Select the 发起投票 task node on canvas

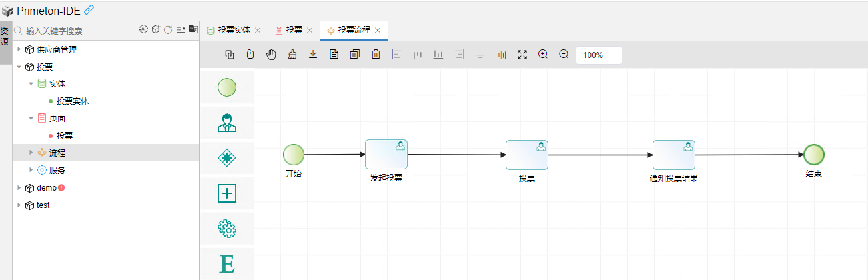(386, 155)
